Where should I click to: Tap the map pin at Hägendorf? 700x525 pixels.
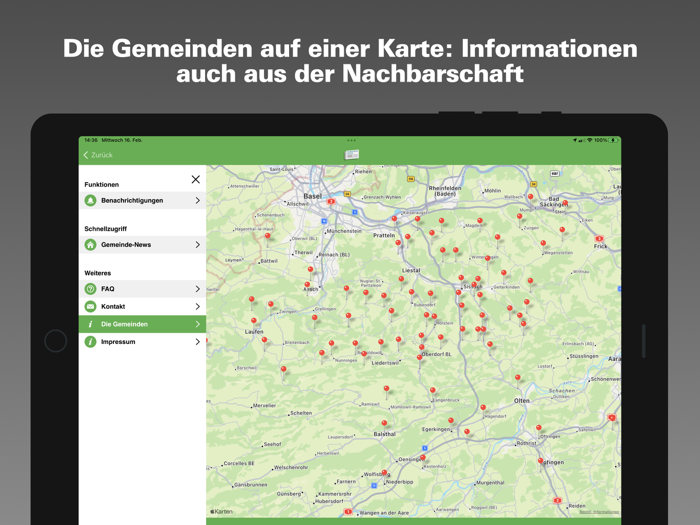[x=483, y=408]
